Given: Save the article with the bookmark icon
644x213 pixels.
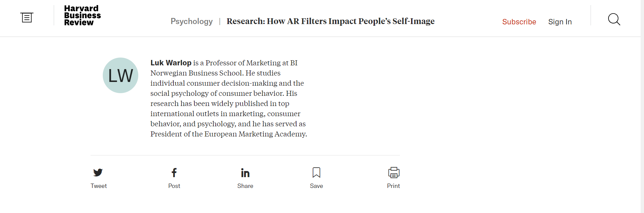Looking at the screenshot, I should tap(316, 173).
